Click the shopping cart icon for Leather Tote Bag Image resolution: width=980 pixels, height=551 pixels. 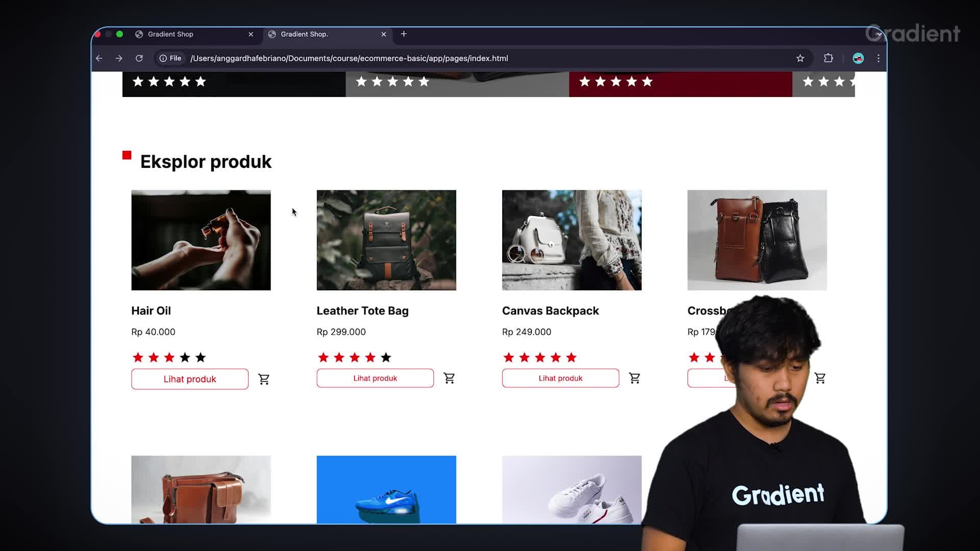[x=450, y=378]
